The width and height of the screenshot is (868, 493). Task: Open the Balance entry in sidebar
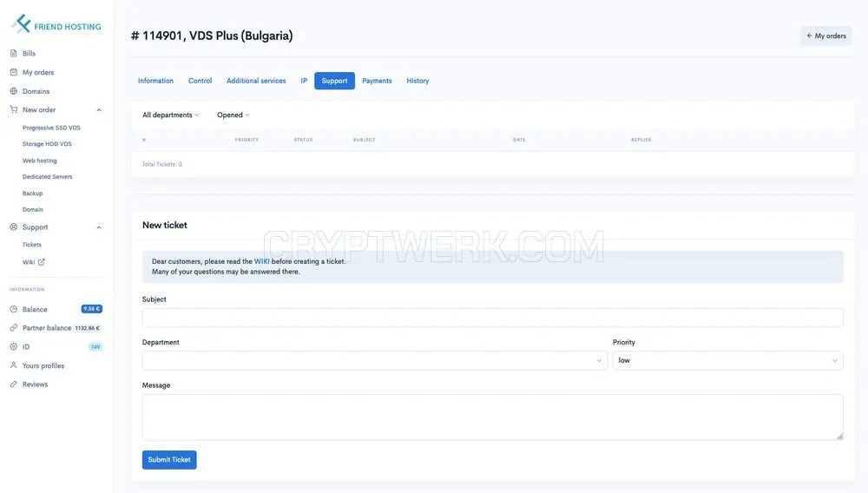(x=35, y=309)
